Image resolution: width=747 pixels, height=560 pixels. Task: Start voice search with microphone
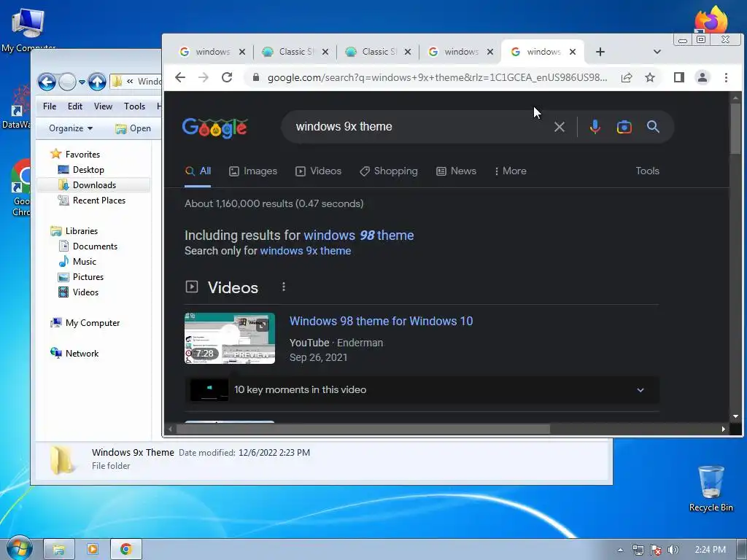[595, 127]
